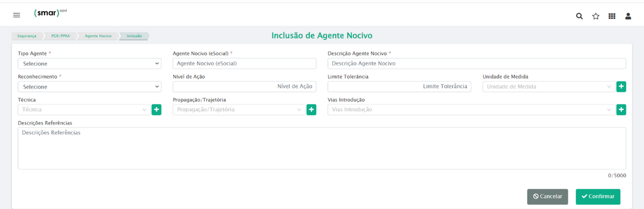Click the search magnifier icon
Viewport: 644px width, 209px height.
point(579,16)
